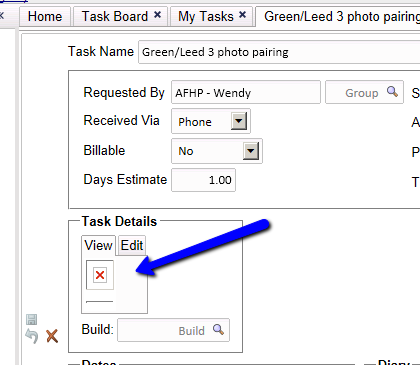420x365 pixels.
Task: Click the Days Estimate field
Action: (203, 180)
